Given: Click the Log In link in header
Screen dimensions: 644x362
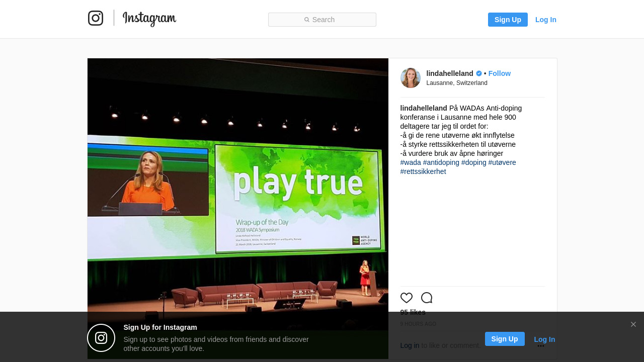Looking at the screenshot, I should pos(546,20).
